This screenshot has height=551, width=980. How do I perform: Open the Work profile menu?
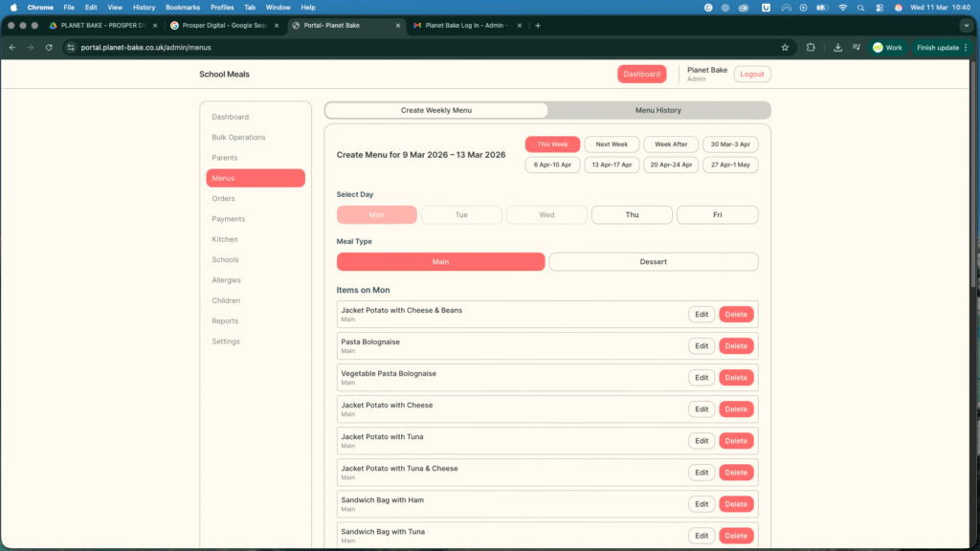[x=887, y=47]
